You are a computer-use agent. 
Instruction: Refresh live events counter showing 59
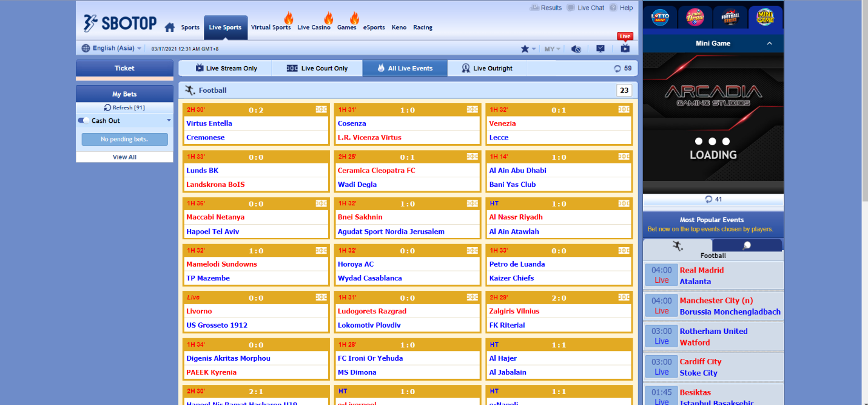(x=622, y=69)
